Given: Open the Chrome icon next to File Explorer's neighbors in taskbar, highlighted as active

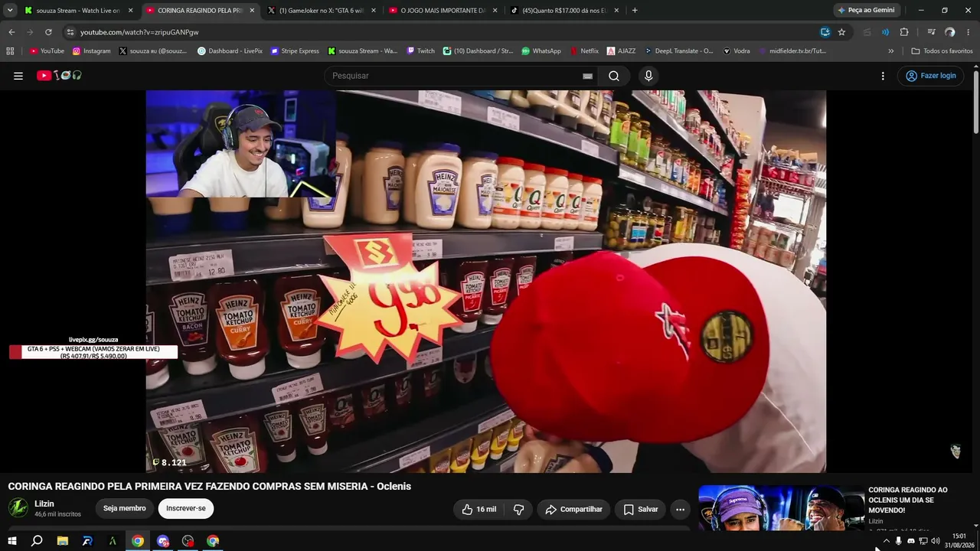Looking at the screenshot, I should 138,541.
